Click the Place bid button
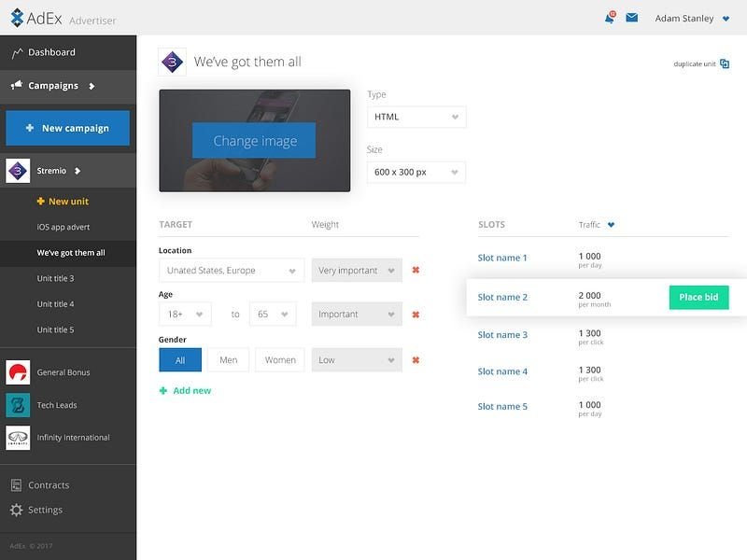The height and width of the screenshot is (560, 747). [x=698, y=297]
